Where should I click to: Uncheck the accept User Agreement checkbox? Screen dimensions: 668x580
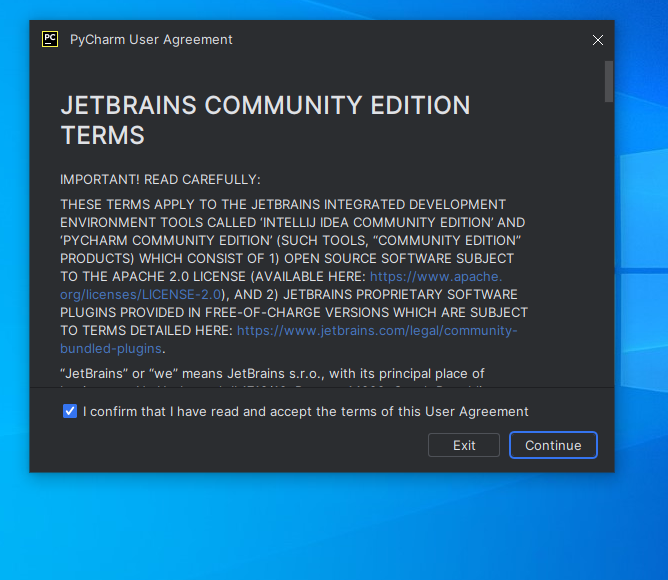coord(70,411)
